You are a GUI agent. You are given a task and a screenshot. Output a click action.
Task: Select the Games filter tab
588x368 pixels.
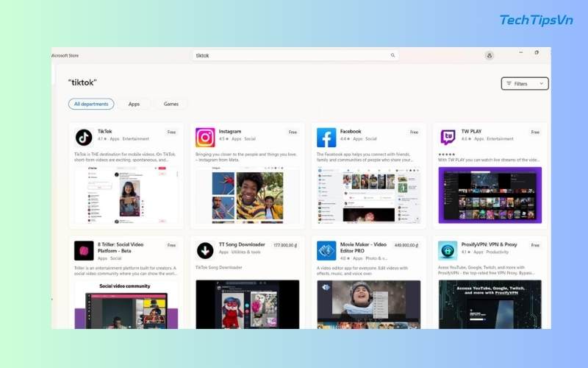[171, 104]
